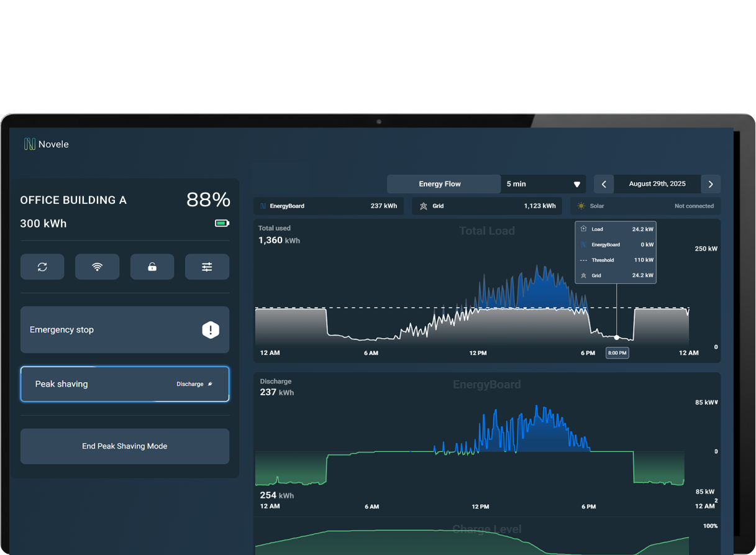This screenshot has width=756, height=555.
Task: Select the EnergyBoard 237 kWh legend item
Action: pyautogui.click(x=329, y=206)
